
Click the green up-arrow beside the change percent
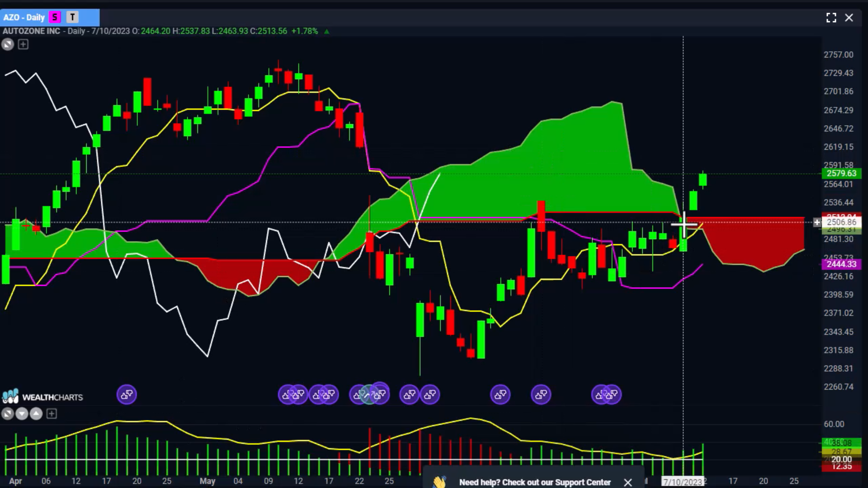click(x=326, y=31)
